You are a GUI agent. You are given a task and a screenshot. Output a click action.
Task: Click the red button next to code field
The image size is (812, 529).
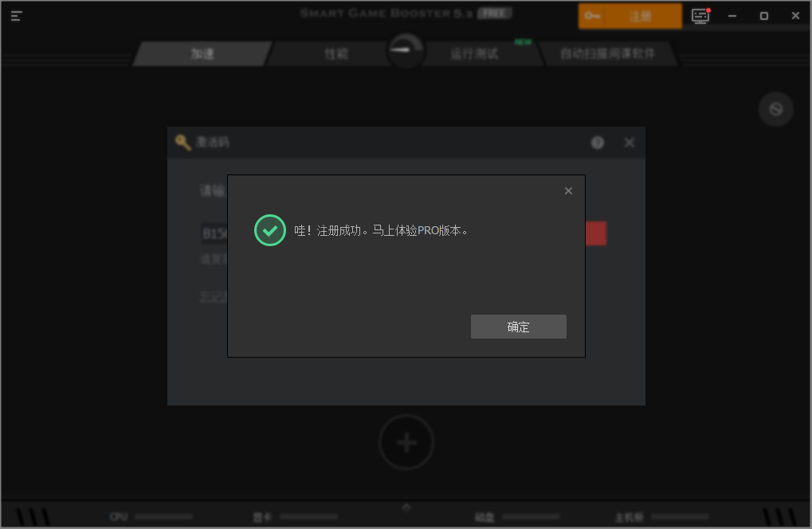pyautogui.click(x=596, y=233)
